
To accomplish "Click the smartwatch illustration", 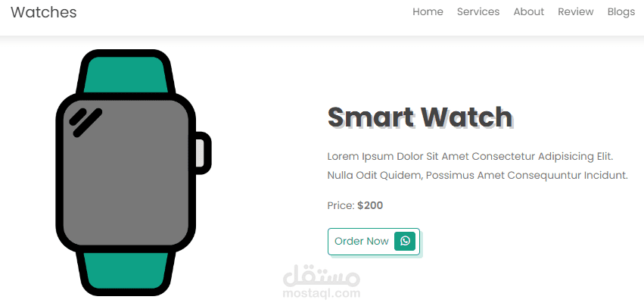I will (x=133, y=173).
